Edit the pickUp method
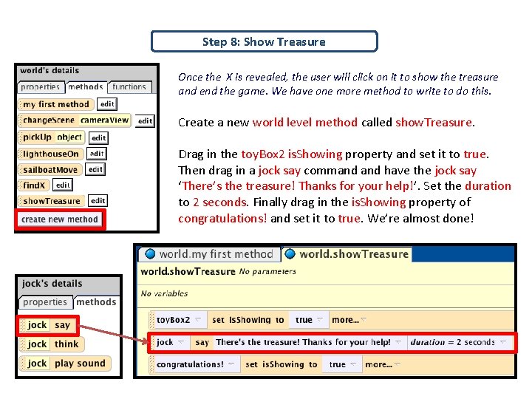532x399 pixels. point(99,137)
